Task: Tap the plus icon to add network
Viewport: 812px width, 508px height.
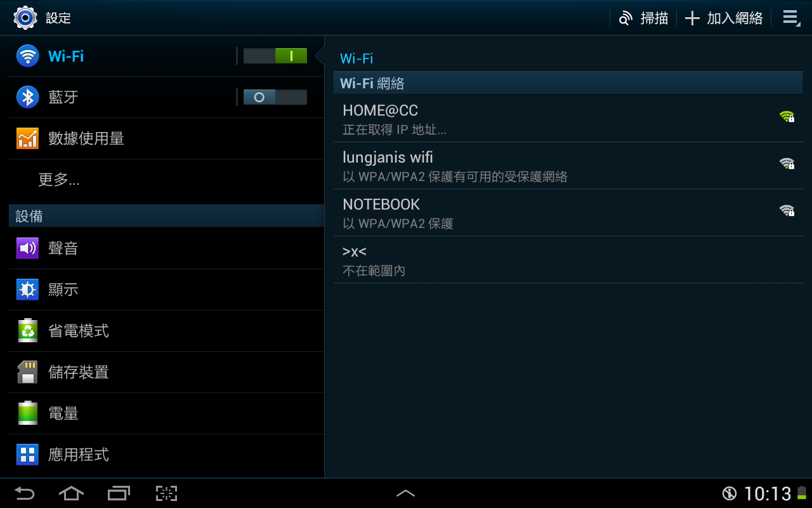Action: pyautogui.click(x=692, y=18)
